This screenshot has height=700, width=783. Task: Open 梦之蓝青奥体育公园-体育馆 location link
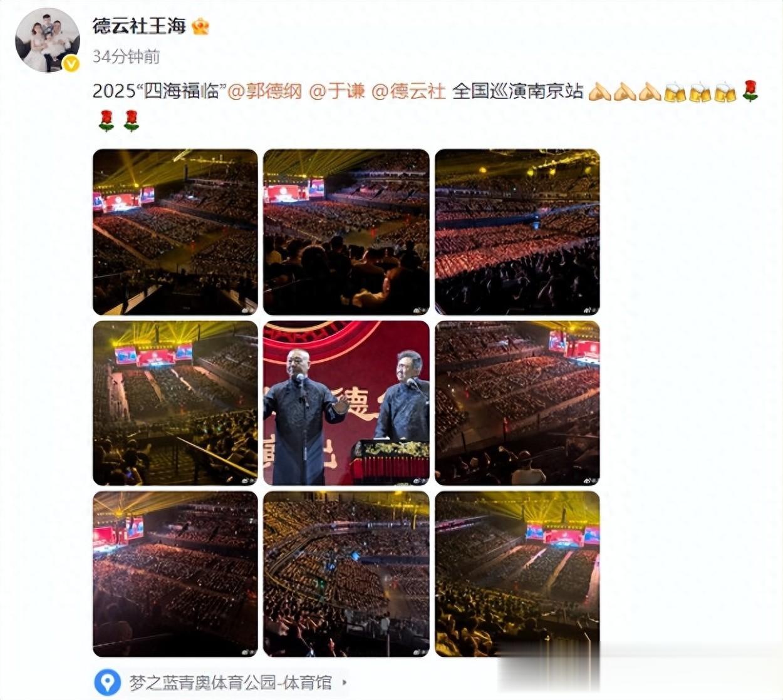pos(230,682)
